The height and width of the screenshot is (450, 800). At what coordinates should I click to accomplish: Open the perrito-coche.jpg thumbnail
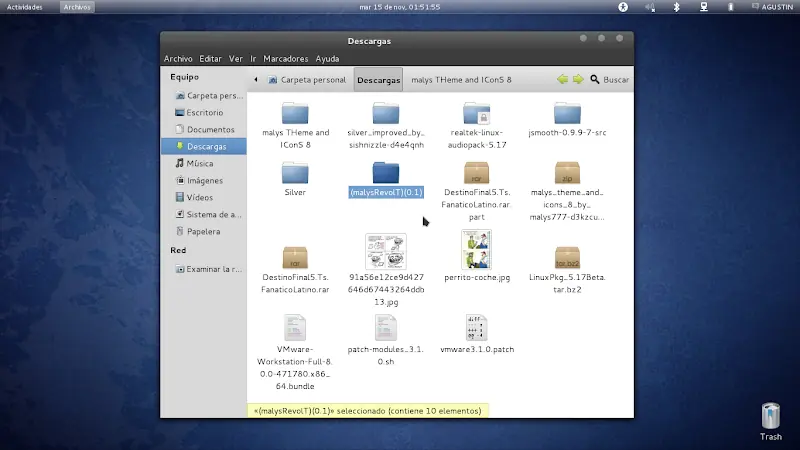point(477,249)
